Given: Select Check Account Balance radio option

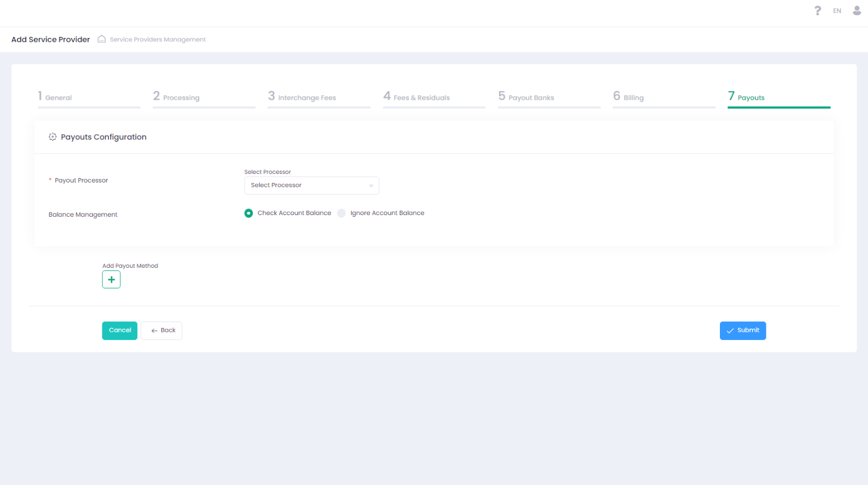Looking at the screenshot, I should click(x=248, y=213).
